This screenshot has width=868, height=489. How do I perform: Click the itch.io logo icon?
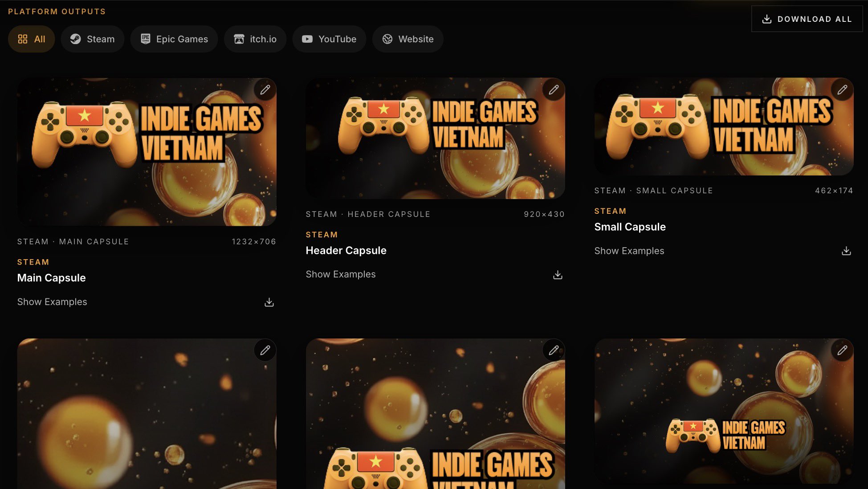click(x=239, y=39)
